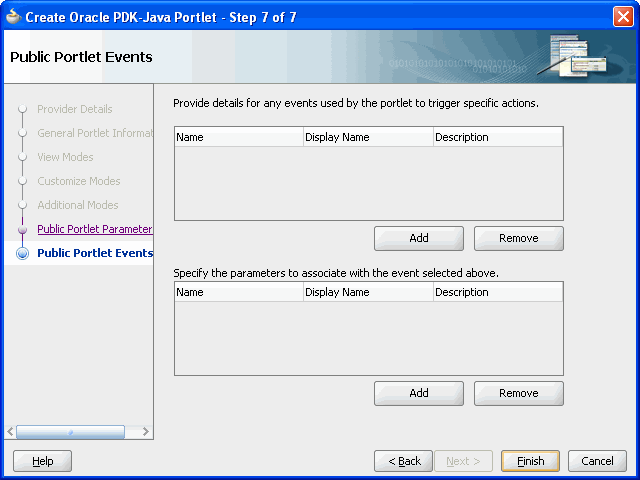Click the Customize Modes step
640x480 pixels.
[x=79, y=181]
